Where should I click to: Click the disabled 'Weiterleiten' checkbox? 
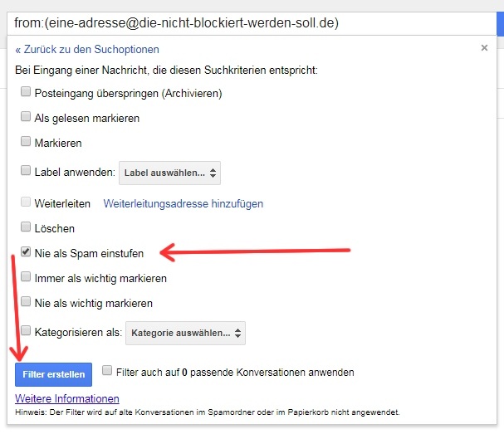27,203
